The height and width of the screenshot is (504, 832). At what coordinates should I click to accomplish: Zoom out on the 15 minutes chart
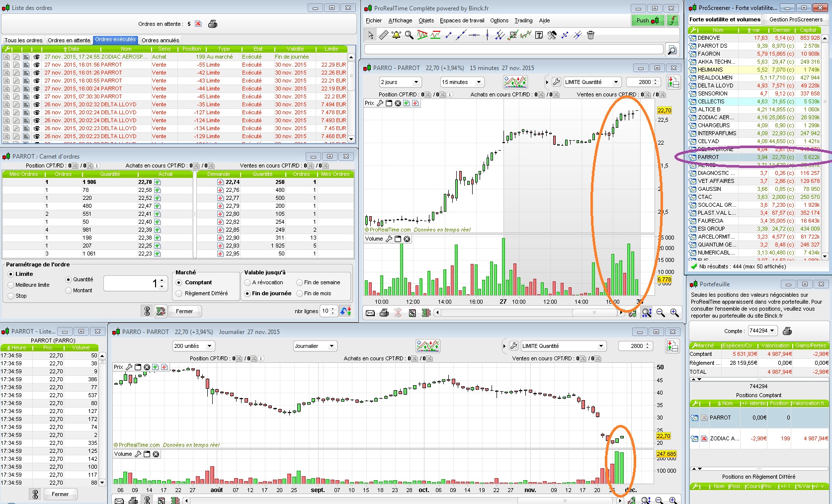pos(661,313)
